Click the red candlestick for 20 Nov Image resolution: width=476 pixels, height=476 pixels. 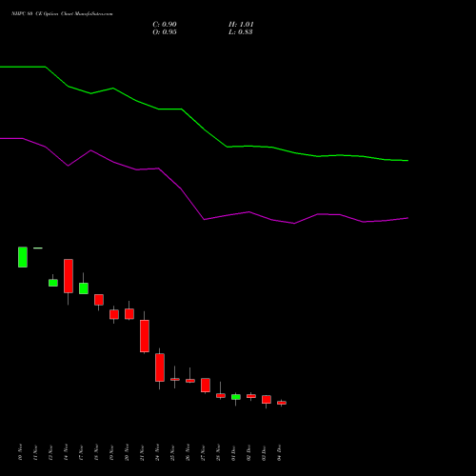129,313
